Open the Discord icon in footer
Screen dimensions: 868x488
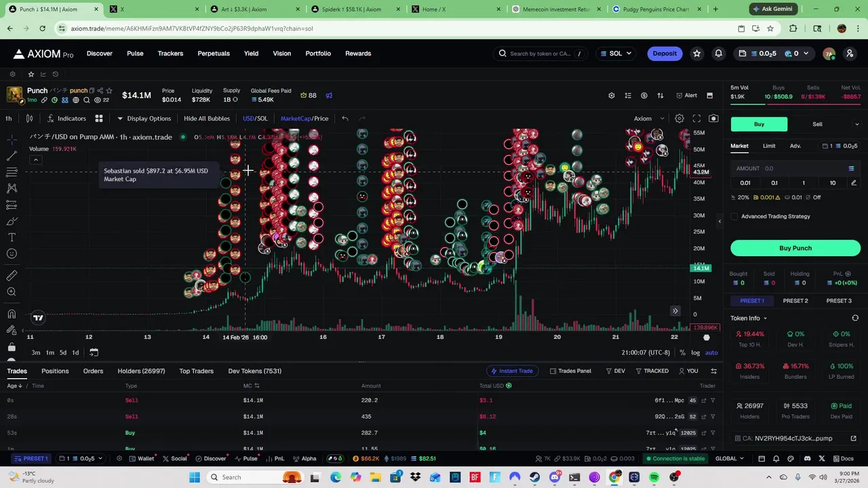807,459
